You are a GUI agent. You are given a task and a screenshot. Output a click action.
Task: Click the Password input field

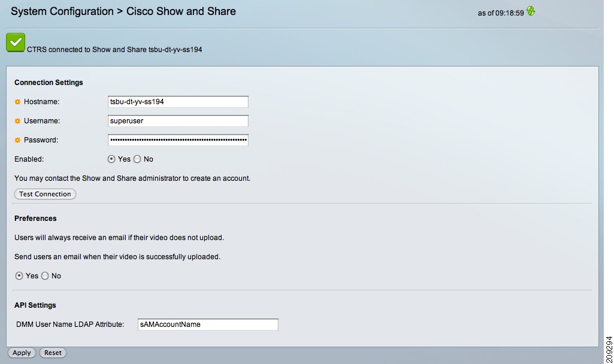(178, 140)
